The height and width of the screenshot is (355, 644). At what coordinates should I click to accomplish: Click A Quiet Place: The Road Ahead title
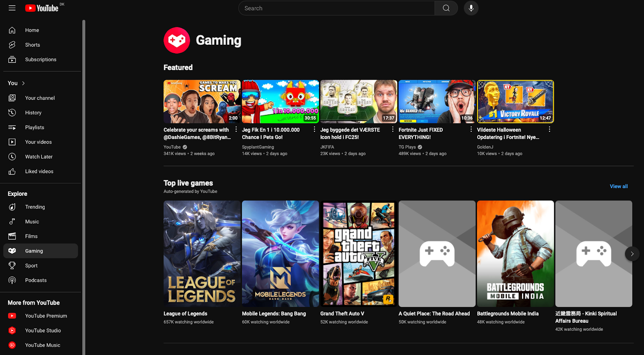[x=434, y=313]
